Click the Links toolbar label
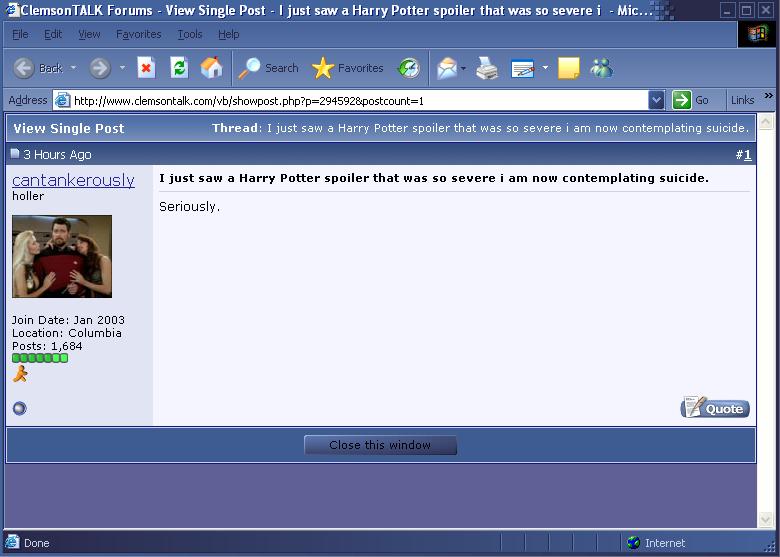 point(743,100)
